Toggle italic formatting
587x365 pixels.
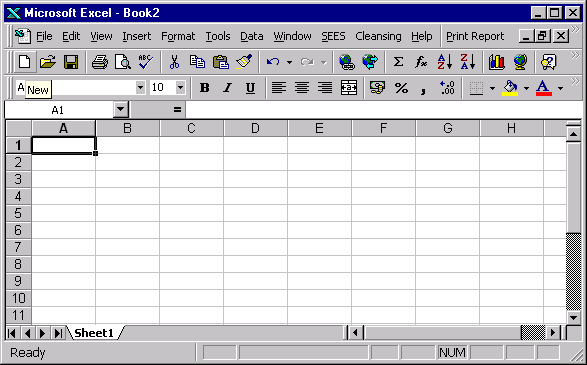click(227, 88)
